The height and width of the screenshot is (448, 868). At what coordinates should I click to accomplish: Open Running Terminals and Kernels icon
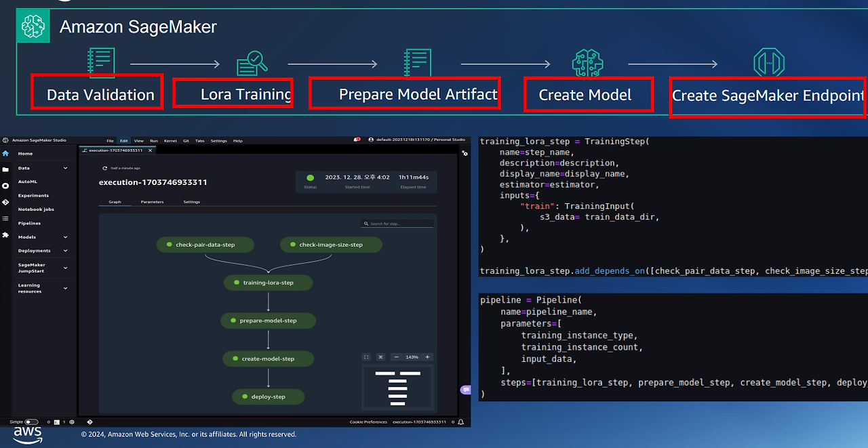(x=5, y=186)
